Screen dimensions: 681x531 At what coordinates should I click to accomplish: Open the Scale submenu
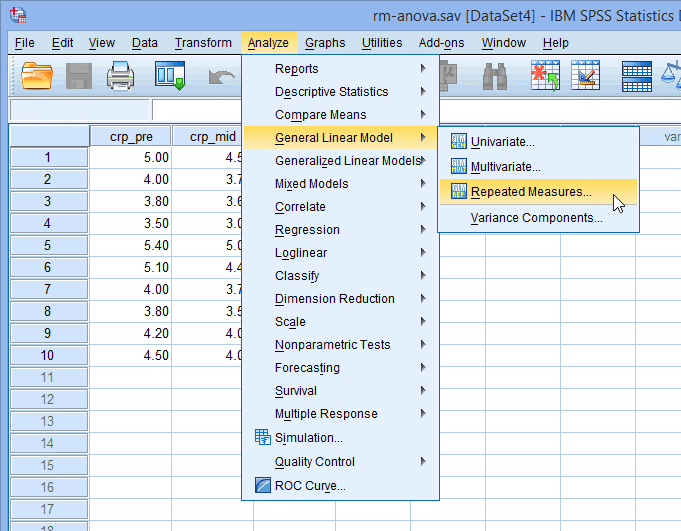click(x=340, y=322)
